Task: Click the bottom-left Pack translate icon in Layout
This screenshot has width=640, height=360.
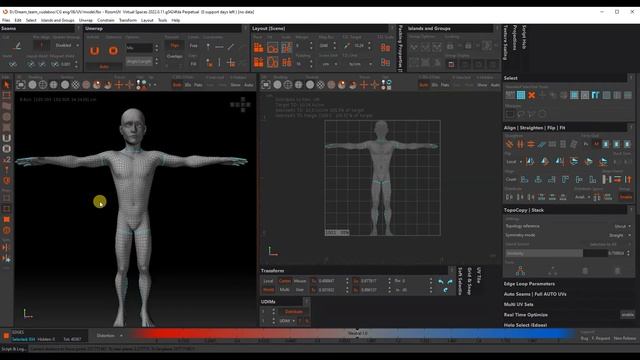Action: click(x=258, y=62)
